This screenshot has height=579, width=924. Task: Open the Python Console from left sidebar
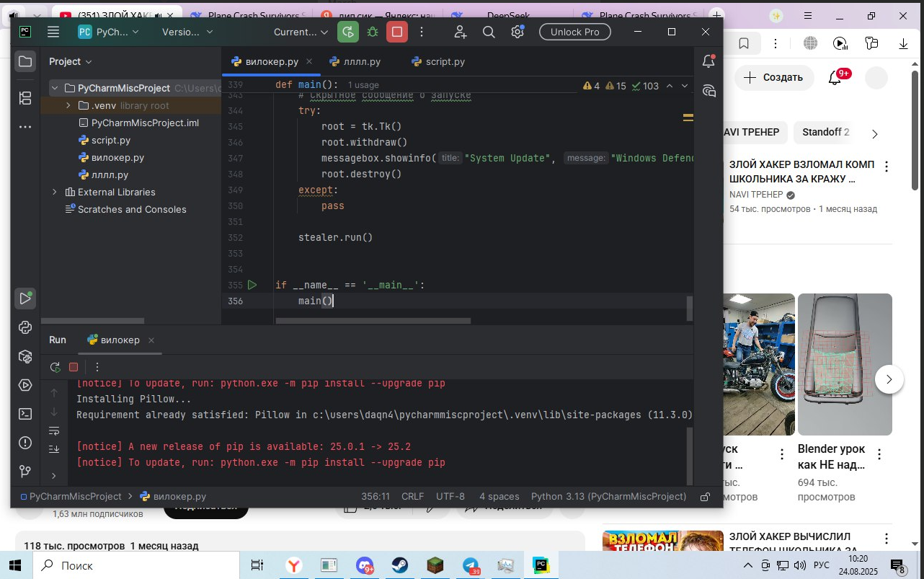point(25,327)
